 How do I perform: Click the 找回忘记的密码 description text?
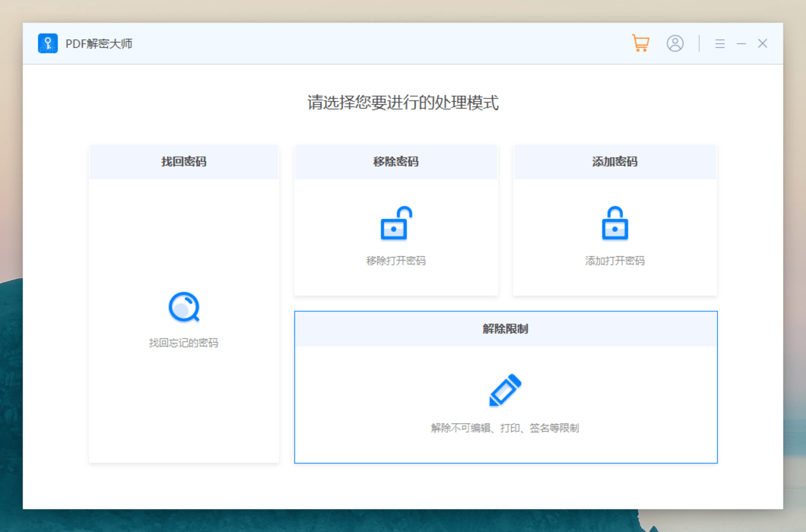[x=184, y=343]
